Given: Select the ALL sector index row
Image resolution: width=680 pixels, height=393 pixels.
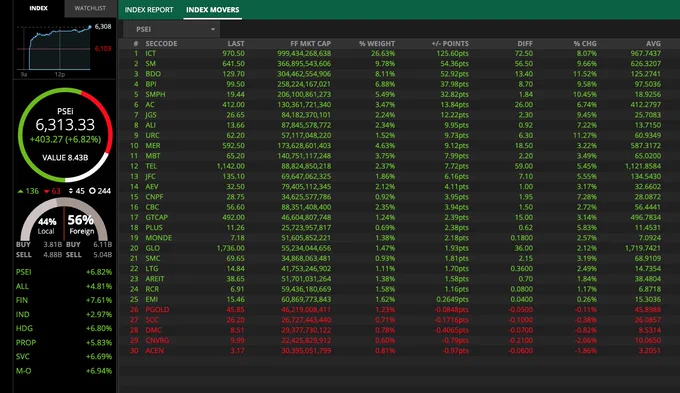Looking at the screenshot, I should [x=64, y=286].
